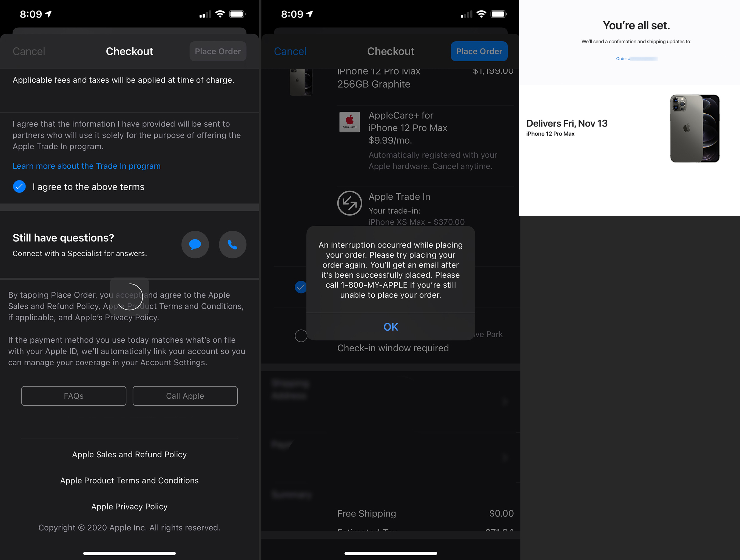The image size is (740, 560).
Task: Tap the blue Cancel link
Action: [290, 51]
